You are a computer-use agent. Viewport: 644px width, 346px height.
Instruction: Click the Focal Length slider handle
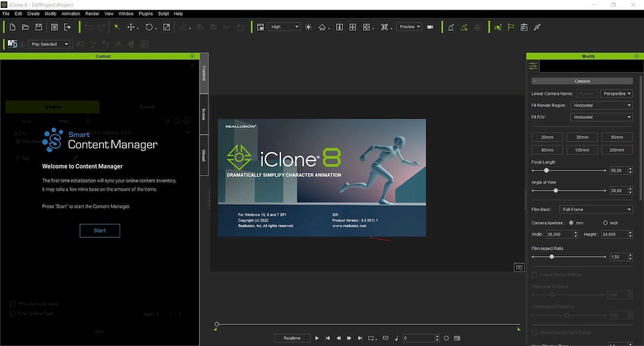(x=546, y=170)
